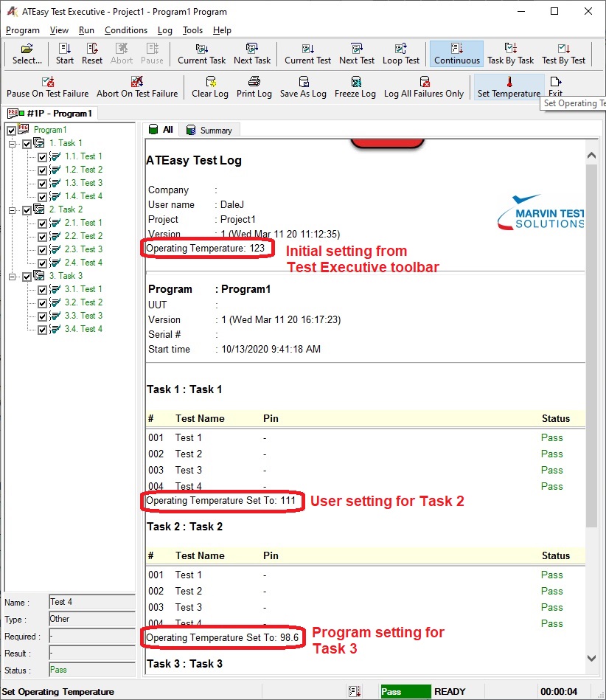Screen dimensions: 606x700
Task: Switch to the Summary tab
Action: tap(210, 128)
